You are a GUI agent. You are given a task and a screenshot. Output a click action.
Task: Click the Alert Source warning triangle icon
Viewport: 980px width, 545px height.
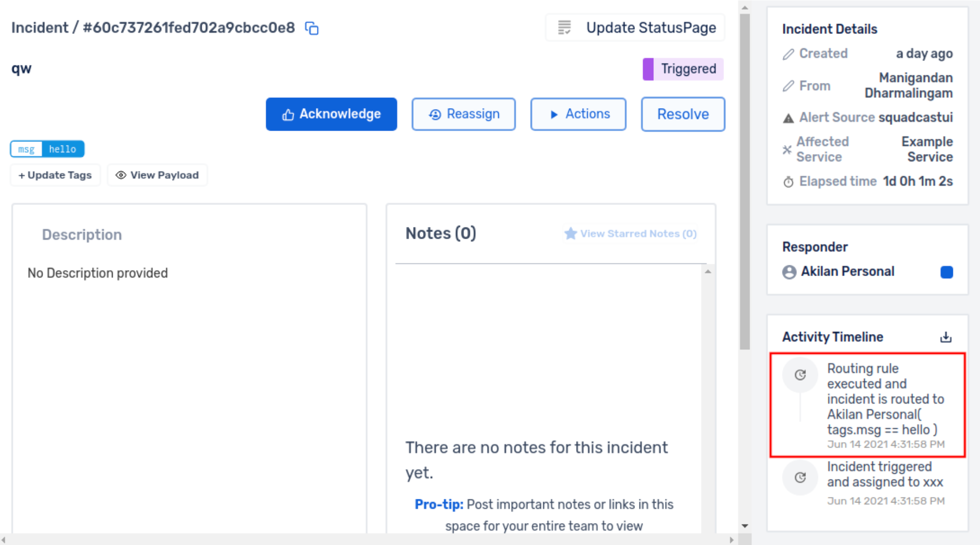point(787,117)
